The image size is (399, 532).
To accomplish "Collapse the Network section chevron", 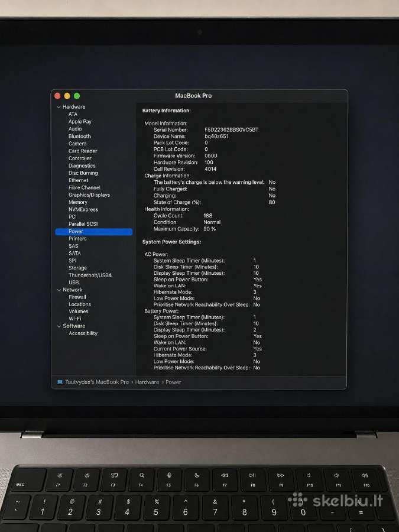I will click(59, 290).
